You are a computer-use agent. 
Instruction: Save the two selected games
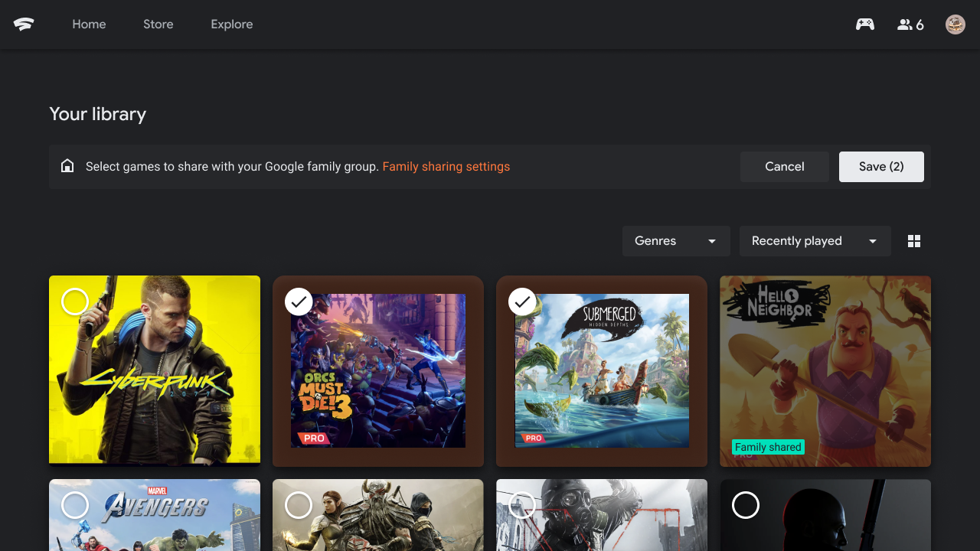click(881, 166)
